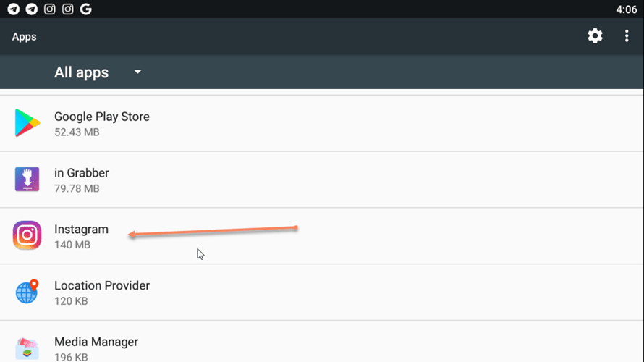Screen dimensions: 644x362
Task: Open first Telegram notification in status bar
Action: click(x=14, y=9)
